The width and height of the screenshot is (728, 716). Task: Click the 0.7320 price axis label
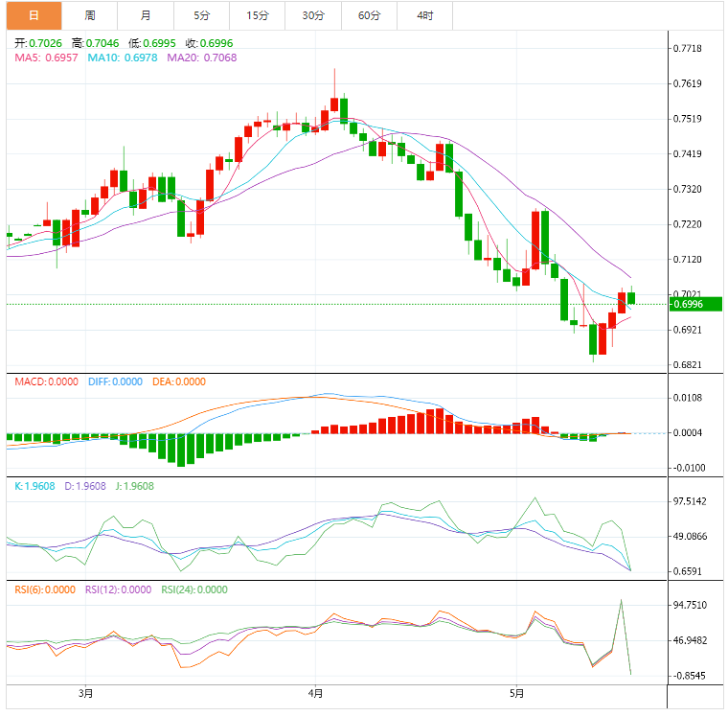pyautogui.click(x=688, y=189)
